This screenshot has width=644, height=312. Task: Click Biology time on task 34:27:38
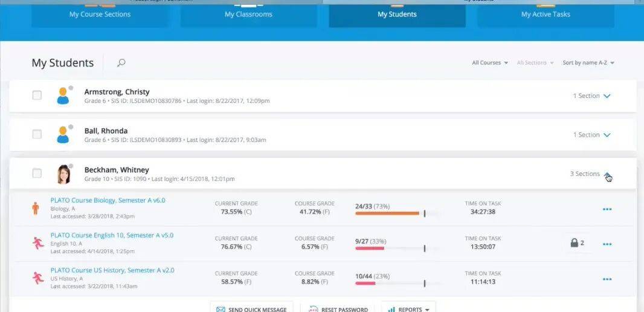(x=483, y=212)
